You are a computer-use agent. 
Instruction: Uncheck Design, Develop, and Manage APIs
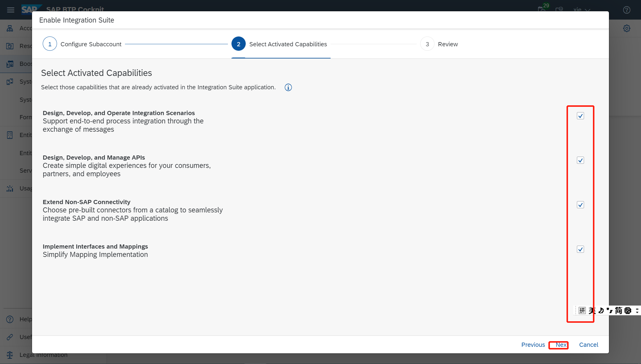[x=580, y=160]
